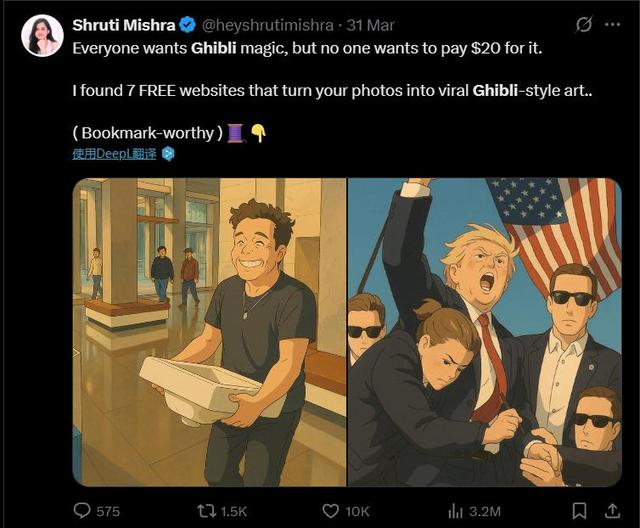Open the Grok explain icon
This screenshot has width=640, height=528.
584,24
